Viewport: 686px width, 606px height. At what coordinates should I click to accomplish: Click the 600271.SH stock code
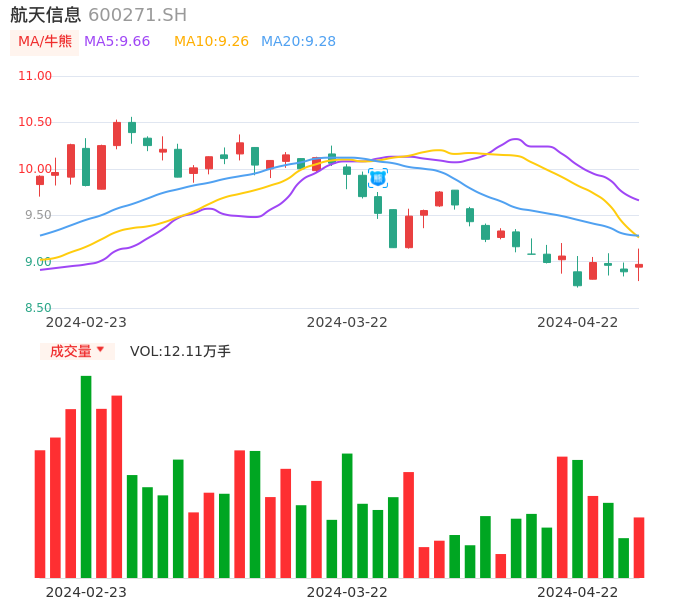[137, 15]
